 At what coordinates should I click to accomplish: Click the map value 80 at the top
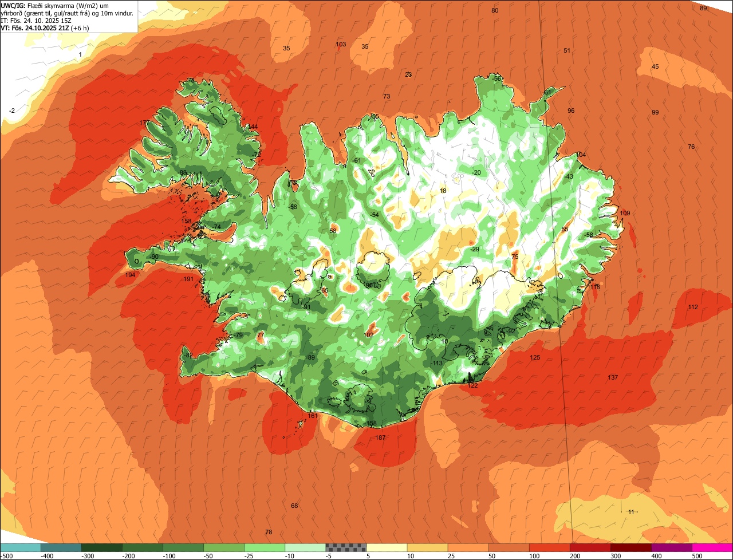[x=495, y=11]
